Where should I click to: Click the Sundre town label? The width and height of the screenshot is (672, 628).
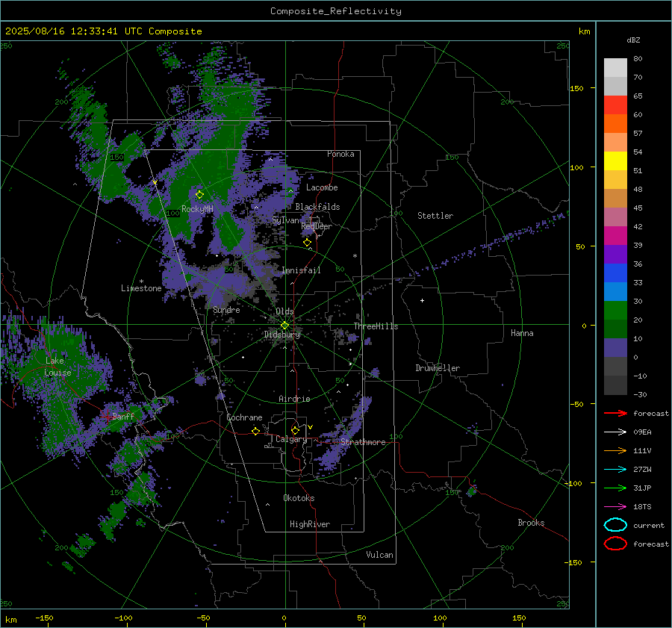coord(226,310)
